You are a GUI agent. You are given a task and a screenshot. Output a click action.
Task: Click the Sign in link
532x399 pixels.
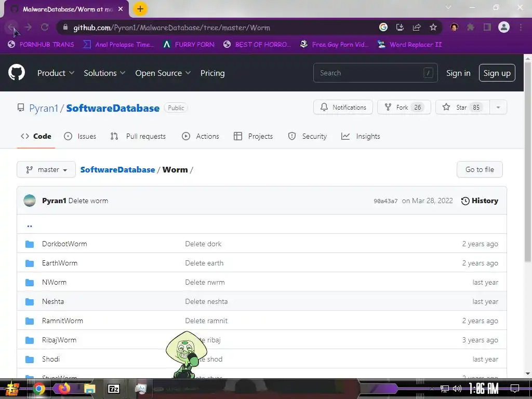458,73
